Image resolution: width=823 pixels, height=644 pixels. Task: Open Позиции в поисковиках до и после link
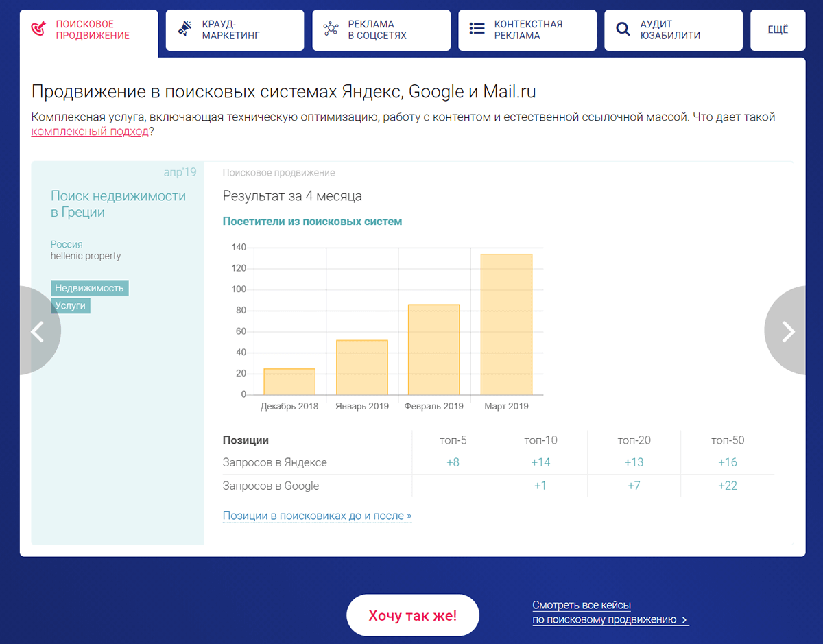point(317,516)
